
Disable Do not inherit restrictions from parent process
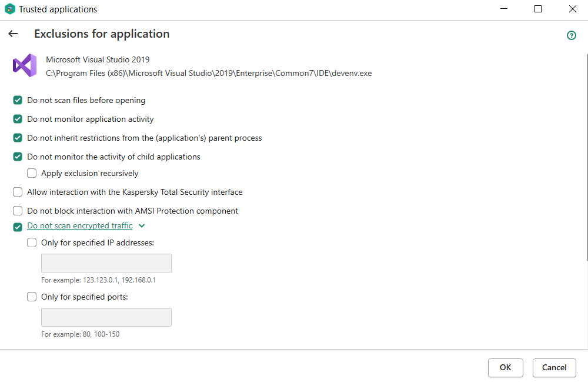point(18,138)
